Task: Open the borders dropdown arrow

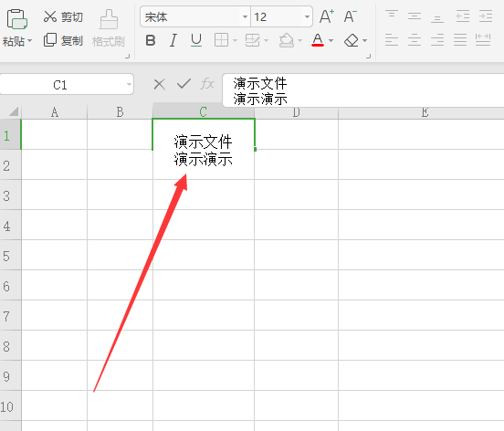Action: (235, 40)
